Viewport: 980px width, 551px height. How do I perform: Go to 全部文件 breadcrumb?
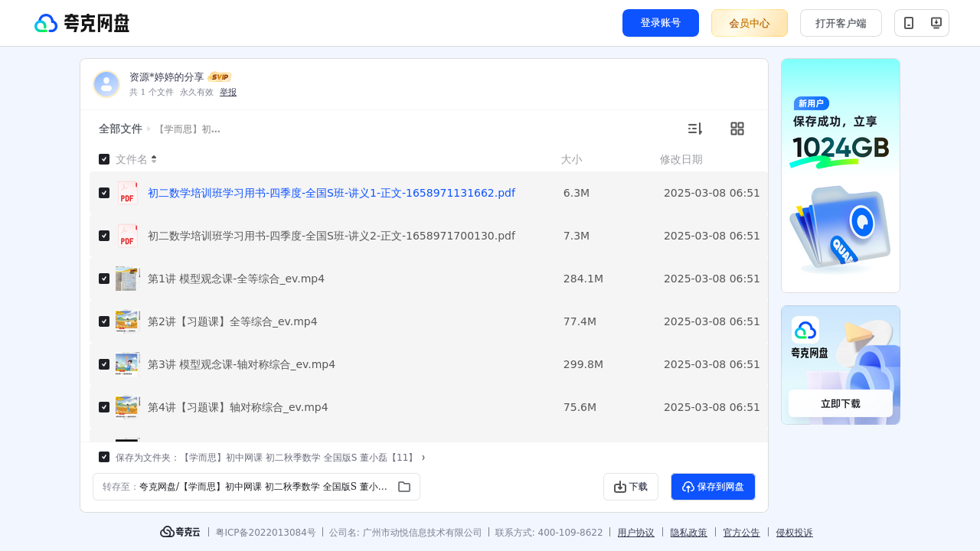point(120,129)
